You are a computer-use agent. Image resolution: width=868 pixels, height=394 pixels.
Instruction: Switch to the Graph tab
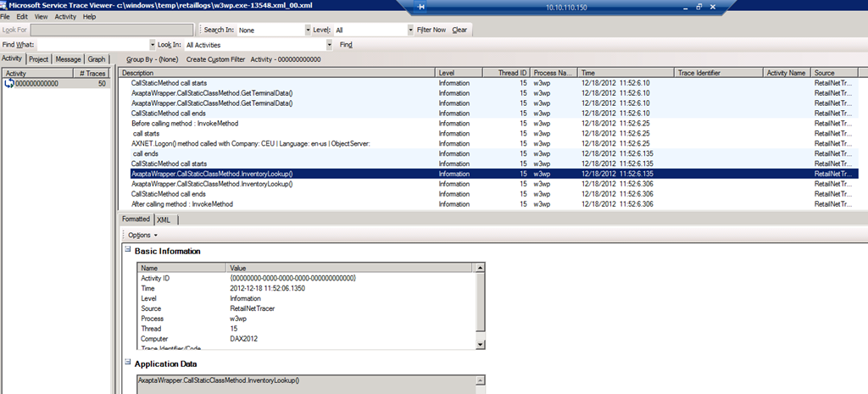click(x=97, y=59)
